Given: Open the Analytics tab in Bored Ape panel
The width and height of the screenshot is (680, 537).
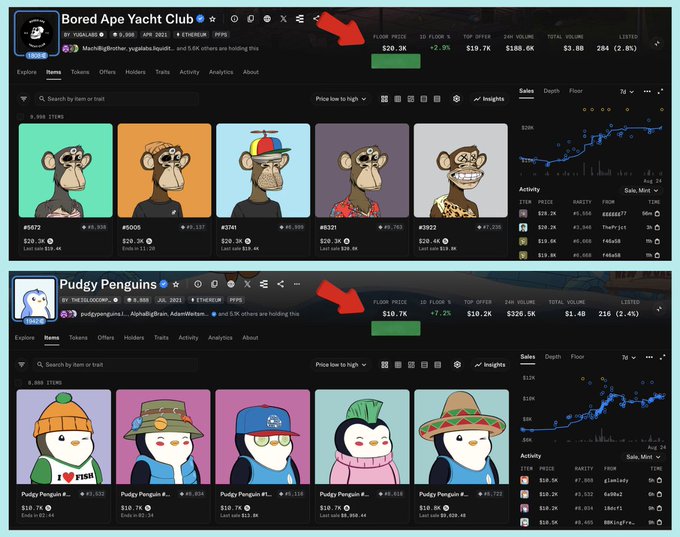Looking at the screenshot, I should coord(221,72).
